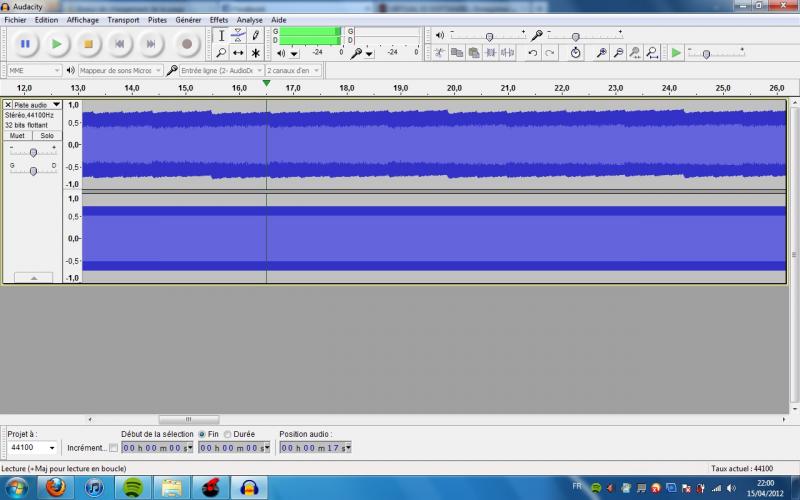The height and width of the screenshot is (500, 800).
Task: Click the Muet button on track
Action: coord(17,135)
